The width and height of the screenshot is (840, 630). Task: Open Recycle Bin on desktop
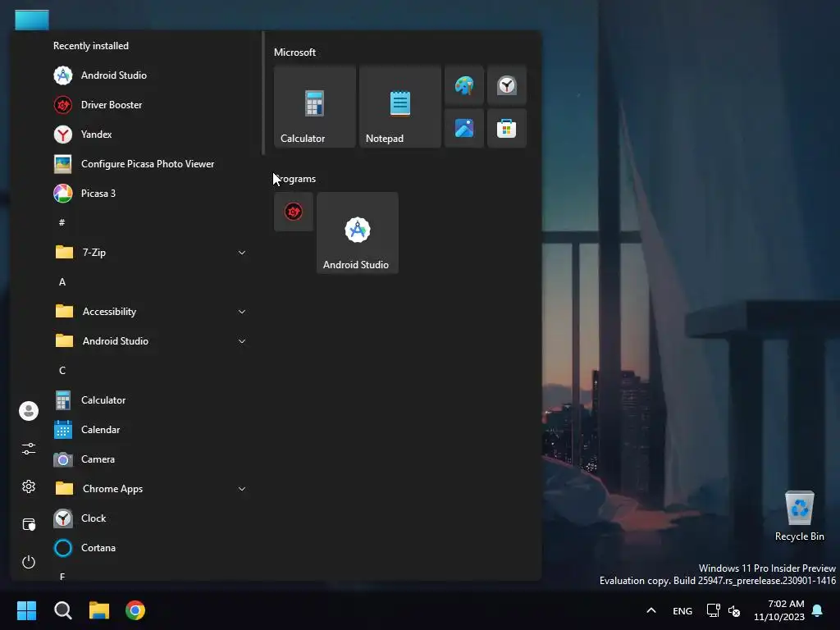coord(799,516)
